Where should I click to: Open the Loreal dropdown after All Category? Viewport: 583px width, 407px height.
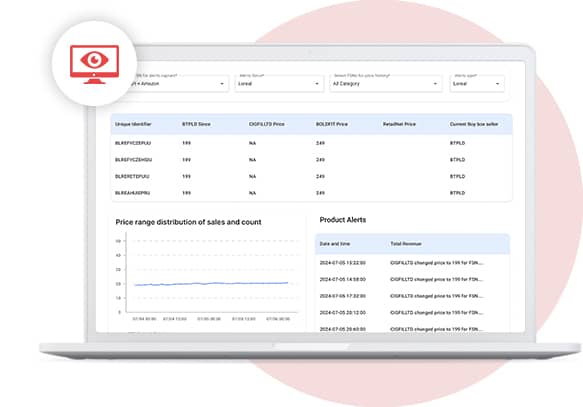[x=477, y=84]
